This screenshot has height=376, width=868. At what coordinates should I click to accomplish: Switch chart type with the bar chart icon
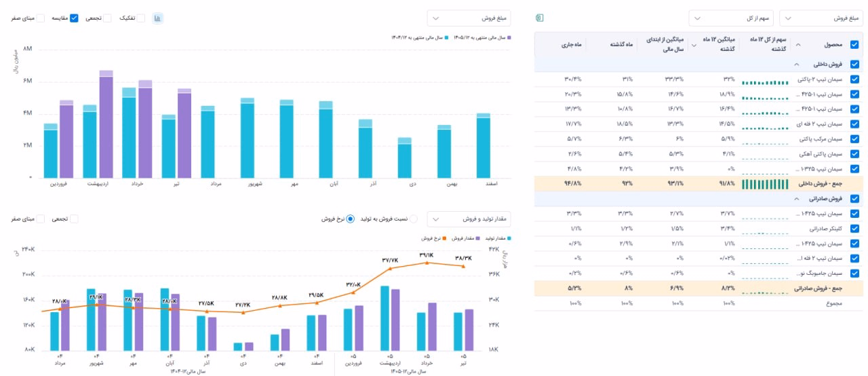(x=157, y=18)
